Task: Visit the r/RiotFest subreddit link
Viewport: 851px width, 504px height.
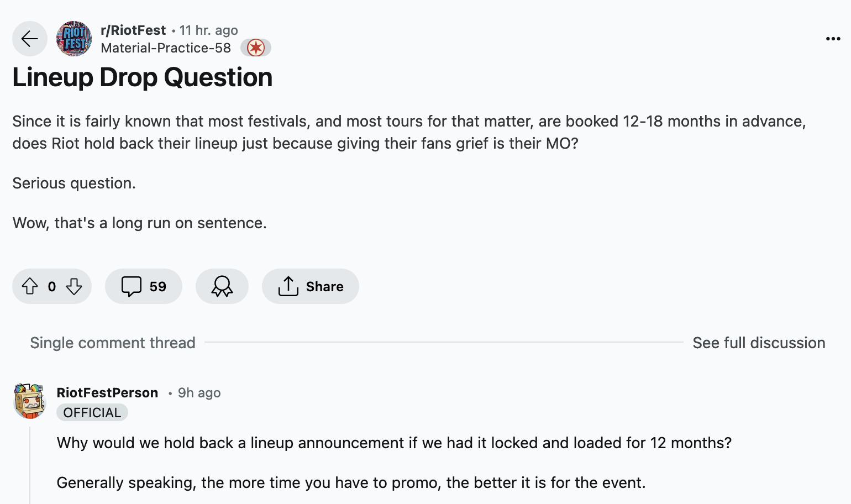Action: [x=133, y=30]
